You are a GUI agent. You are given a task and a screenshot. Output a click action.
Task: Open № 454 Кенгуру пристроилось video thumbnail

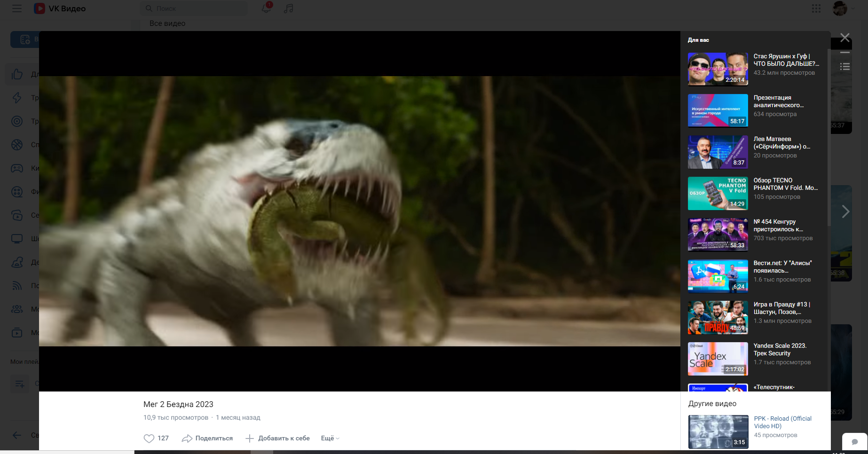[718, 235]
